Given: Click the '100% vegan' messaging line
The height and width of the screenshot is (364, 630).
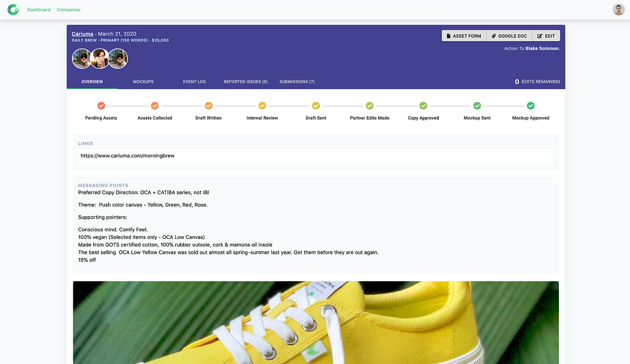Looking at the screenshot, I should 142,237.
